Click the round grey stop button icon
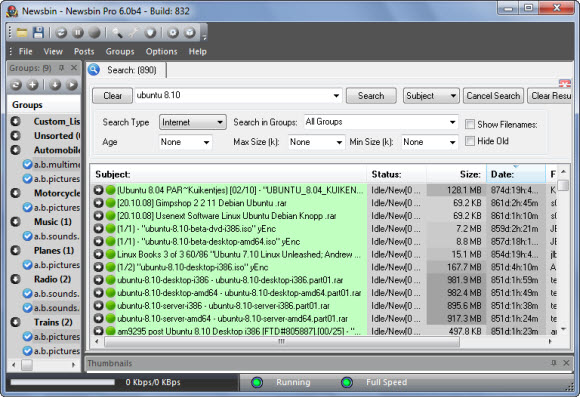The height and width of the screenshot is (397, 580). pos(94,33)
